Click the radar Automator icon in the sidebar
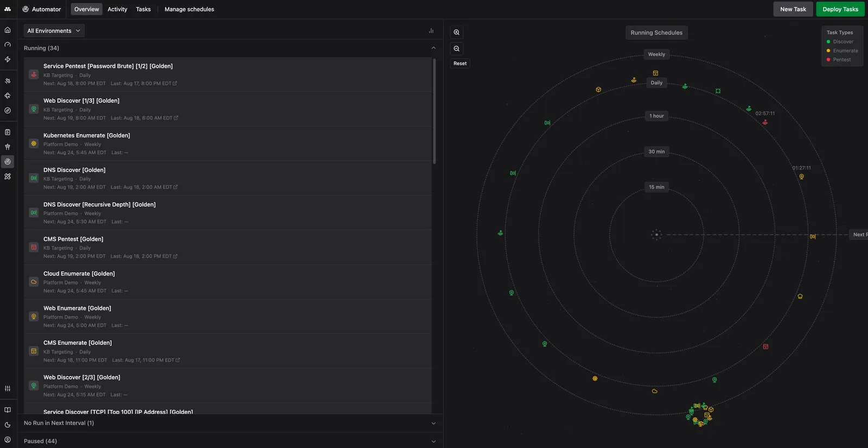 pyautogui.click(x=8, y=161)
